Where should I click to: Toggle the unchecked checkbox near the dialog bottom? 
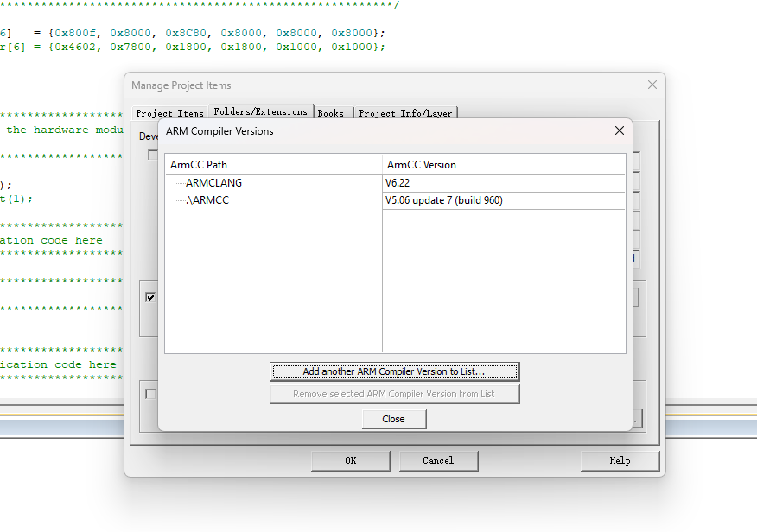click(x=150, y=394)
